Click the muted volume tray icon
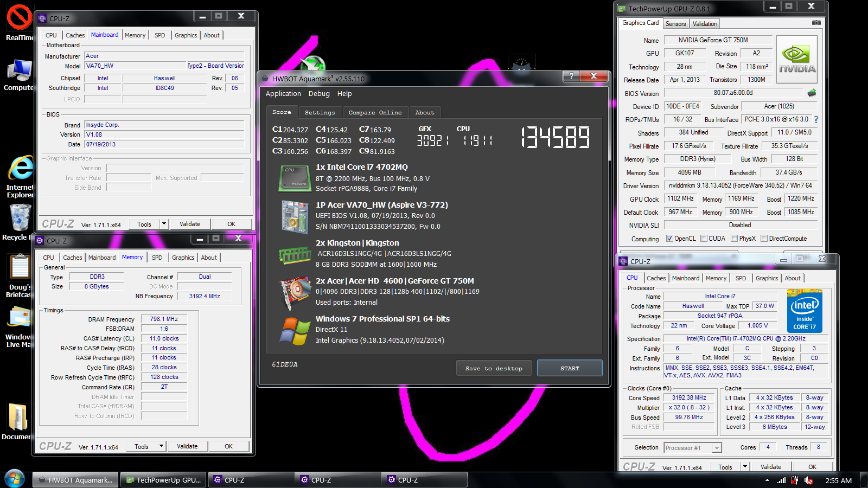The width and height of the screenshot is (868, 488). [x=808, y=480]
